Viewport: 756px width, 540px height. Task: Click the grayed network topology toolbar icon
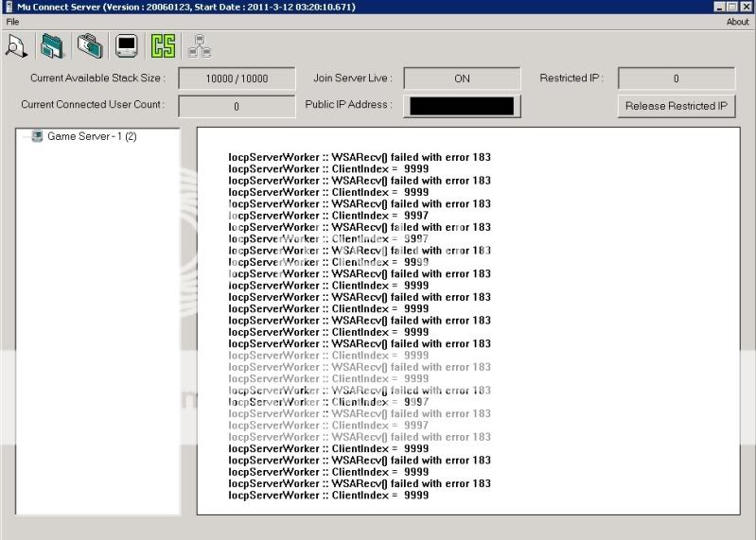click(200, 45)
